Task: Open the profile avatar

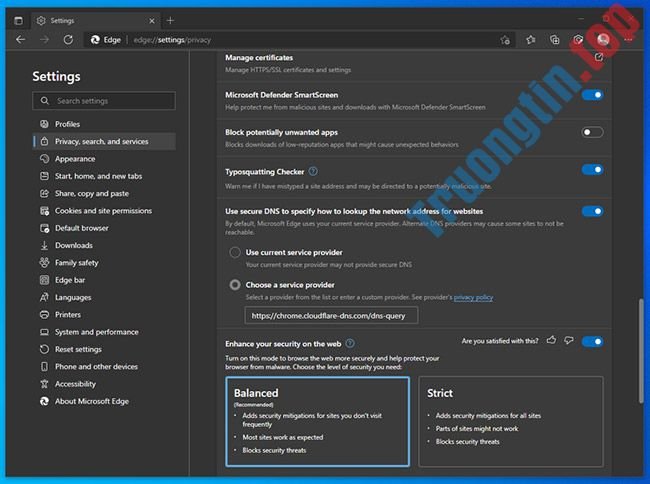Action: pos(603,40)
